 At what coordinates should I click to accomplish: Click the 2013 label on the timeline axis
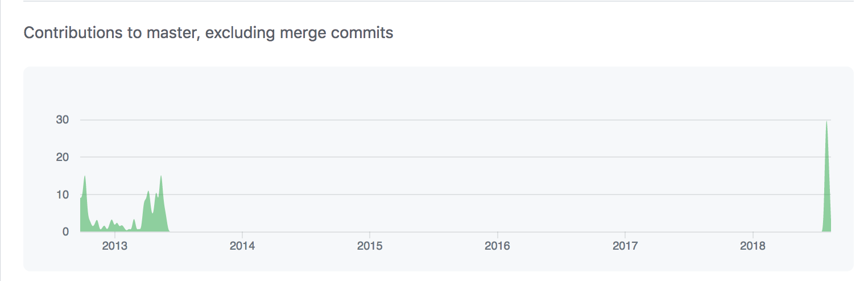click(x=115, y=246)
